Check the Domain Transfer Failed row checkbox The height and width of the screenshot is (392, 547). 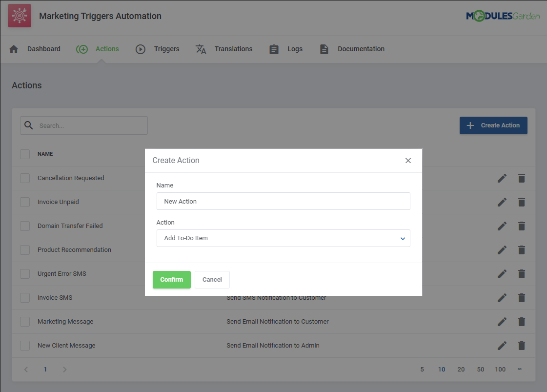[x=25, y=226]
